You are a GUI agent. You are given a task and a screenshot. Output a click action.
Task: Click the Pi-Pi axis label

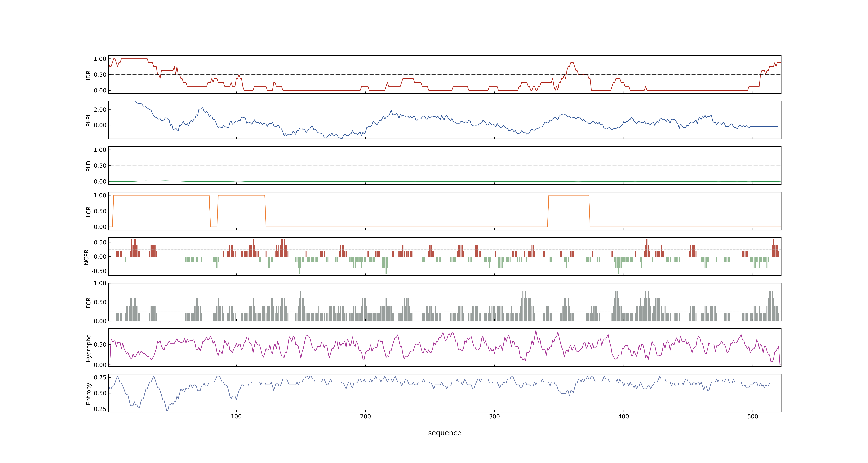(88, 120)
